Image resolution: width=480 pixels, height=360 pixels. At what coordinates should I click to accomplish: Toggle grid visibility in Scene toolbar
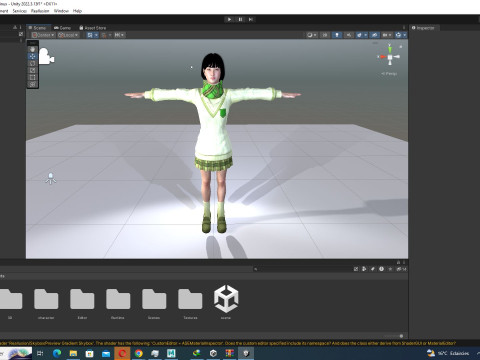click(x=90, y=35)
